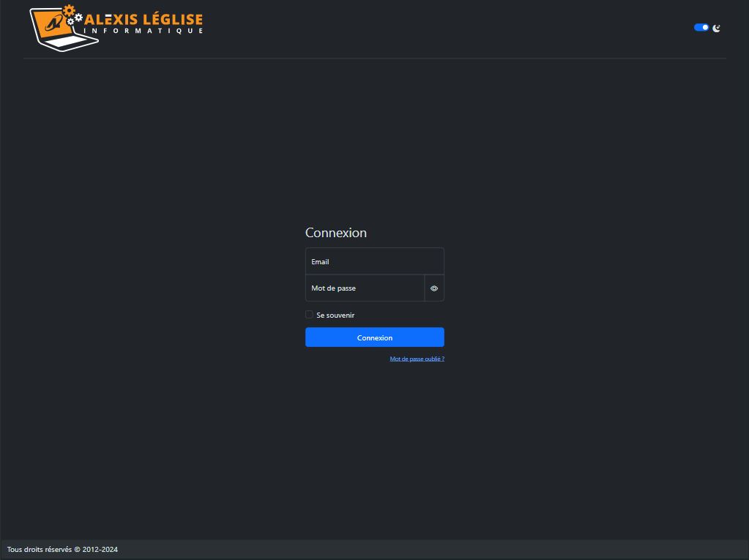Check the Se souvenir checkbox

click(x=309, y=315)
